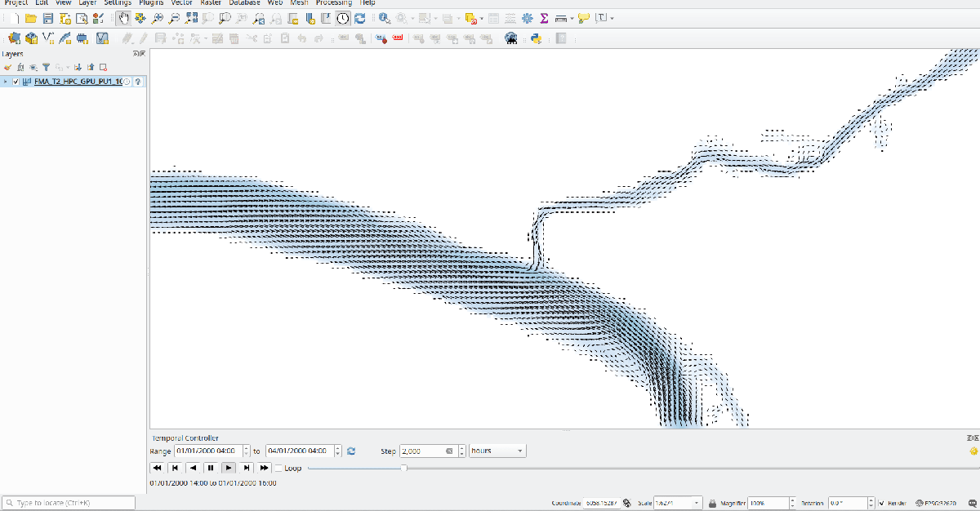Open the Temporal Controller clock icon
Screen dimensions: 980x511
pyautogui.click(x=343, y=18)
